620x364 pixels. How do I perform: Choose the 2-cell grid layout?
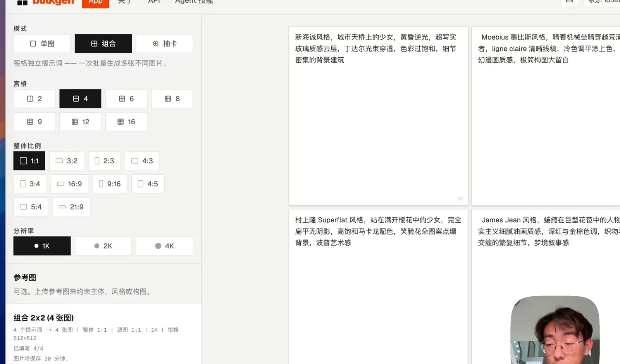(34, 99)
